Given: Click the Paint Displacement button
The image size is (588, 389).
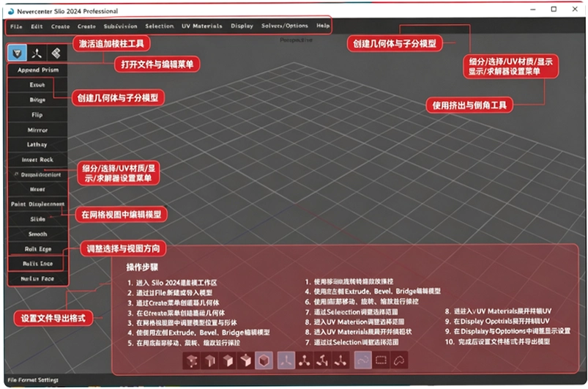Looking at the screenshot, I should pos(37,204).
